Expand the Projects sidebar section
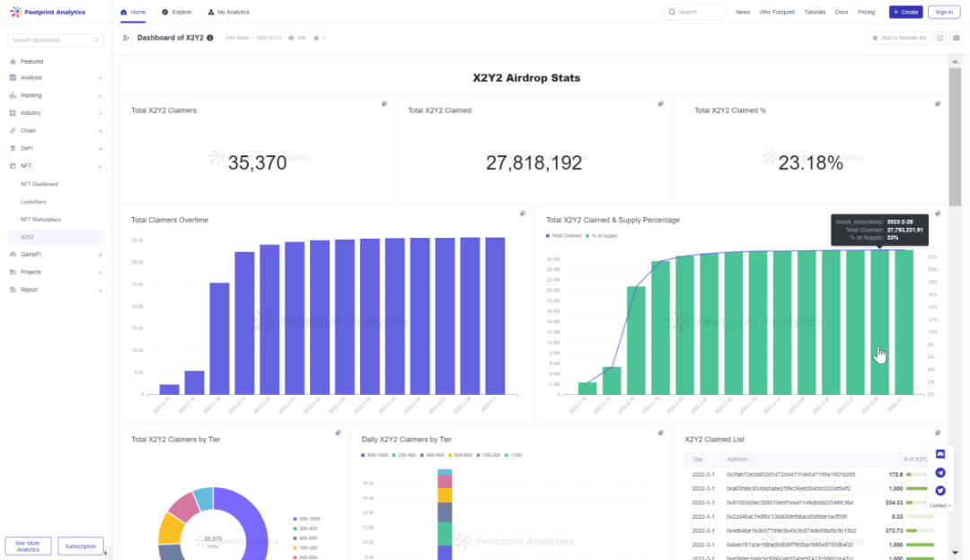The image size is (970, 560). (101, 272)
